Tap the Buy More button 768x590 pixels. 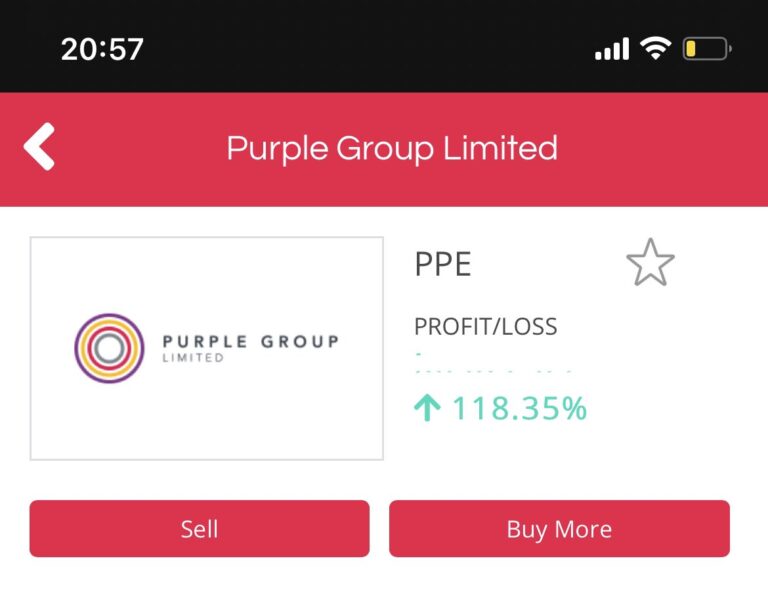[559, 528]
